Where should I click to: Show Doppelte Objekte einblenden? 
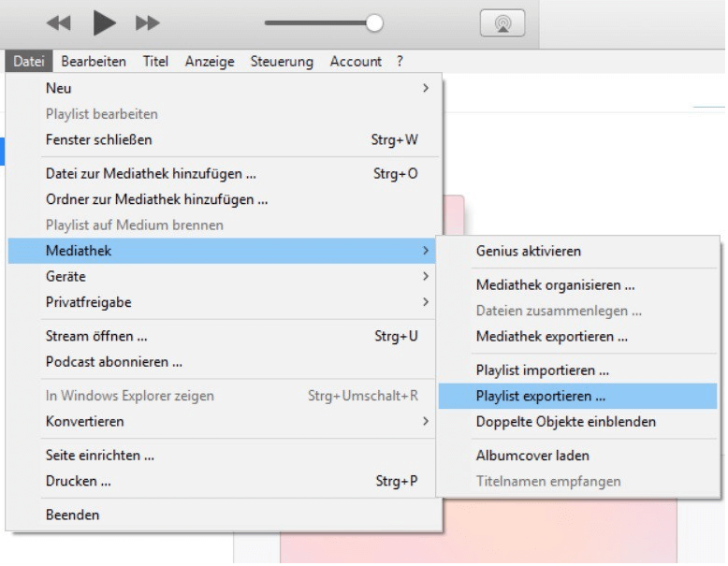click(565, 421)
